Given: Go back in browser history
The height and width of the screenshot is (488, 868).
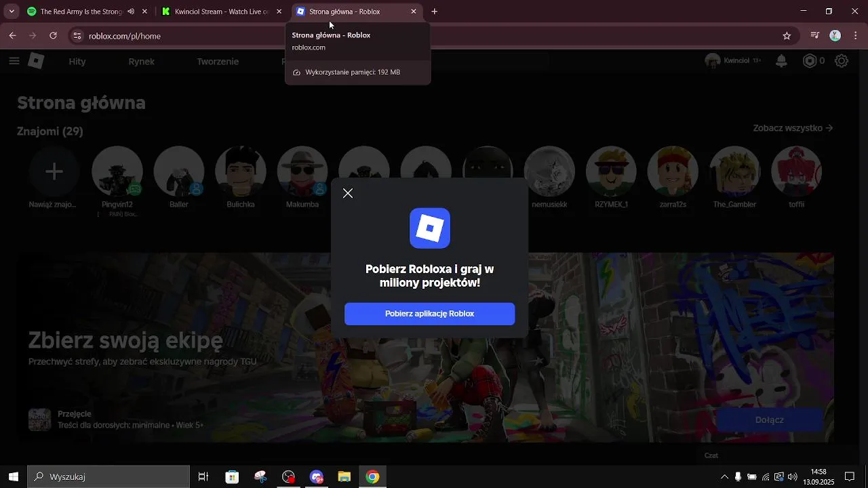Looking at the screenshot, I should pos(13,35).
